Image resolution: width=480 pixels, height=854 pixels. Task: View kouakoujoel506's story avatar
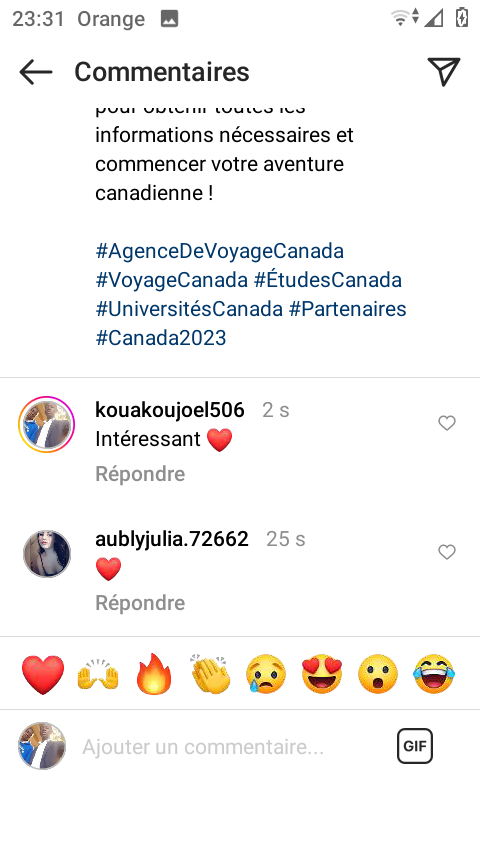[x=46, y=424]
